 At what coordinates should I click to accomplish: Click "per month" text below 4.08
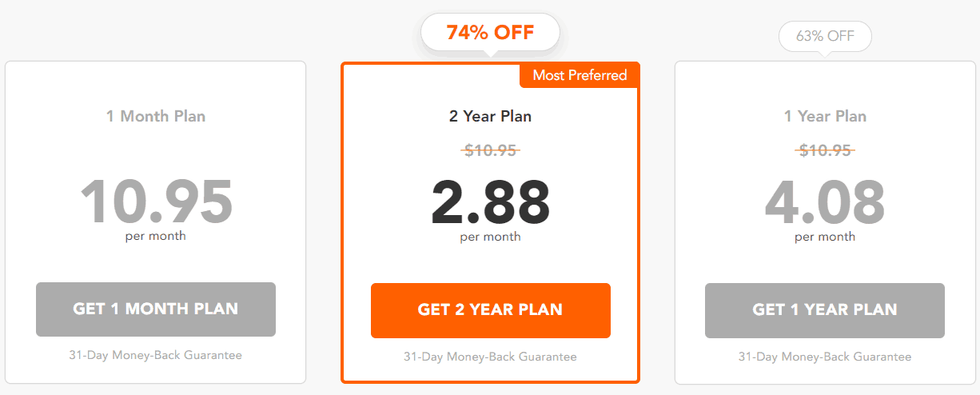[825, 237]
